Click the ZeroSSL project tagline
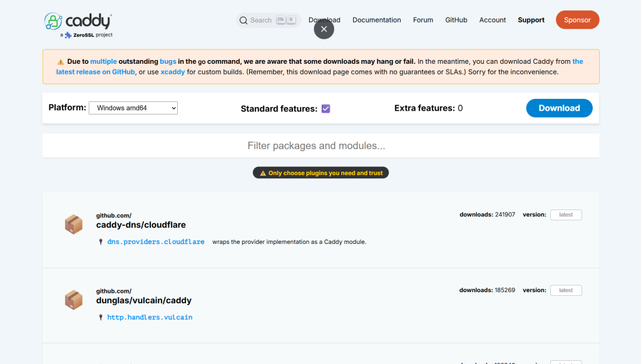 point(86,35)
